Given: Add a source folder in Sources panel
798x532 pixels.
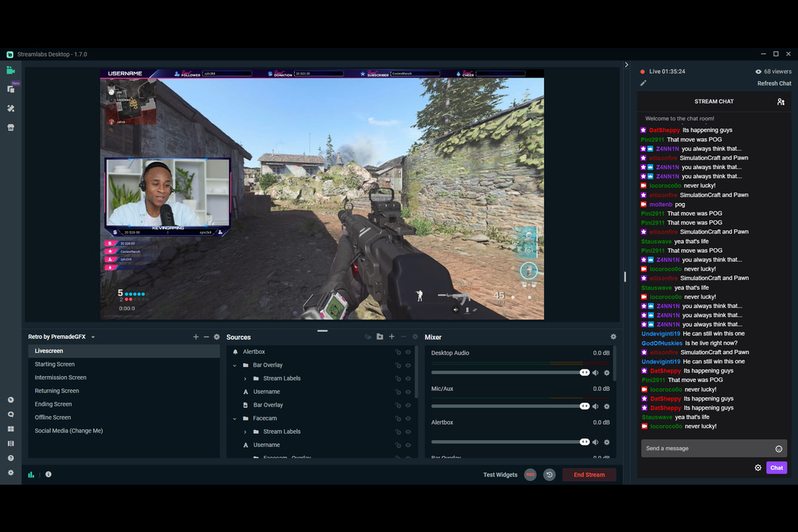Looking at the screenshot, I should (380, 337).
